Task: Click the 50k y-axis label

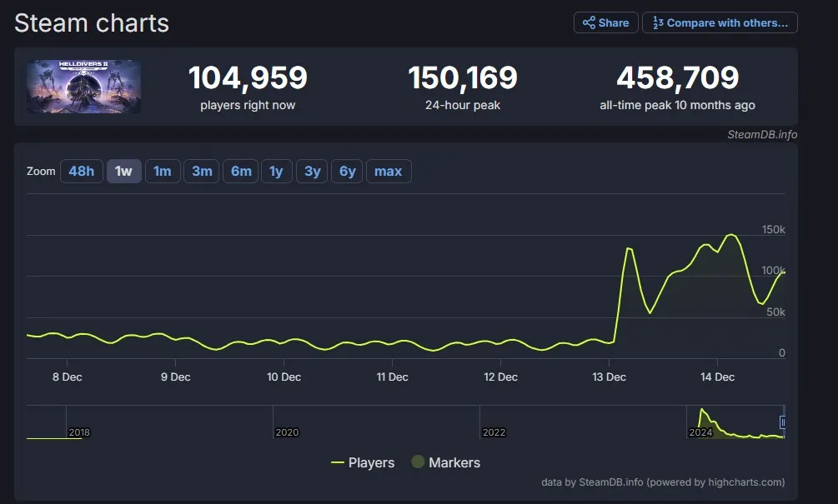Action: [x=775, y=312]
